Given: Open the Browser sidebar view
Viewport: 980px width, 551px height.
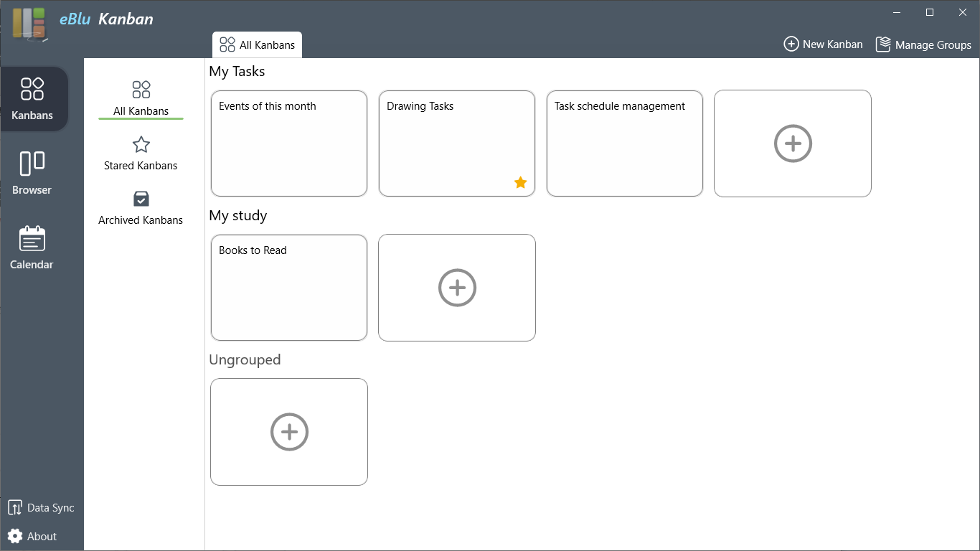Looking at the screenshot, I should 32,173.
